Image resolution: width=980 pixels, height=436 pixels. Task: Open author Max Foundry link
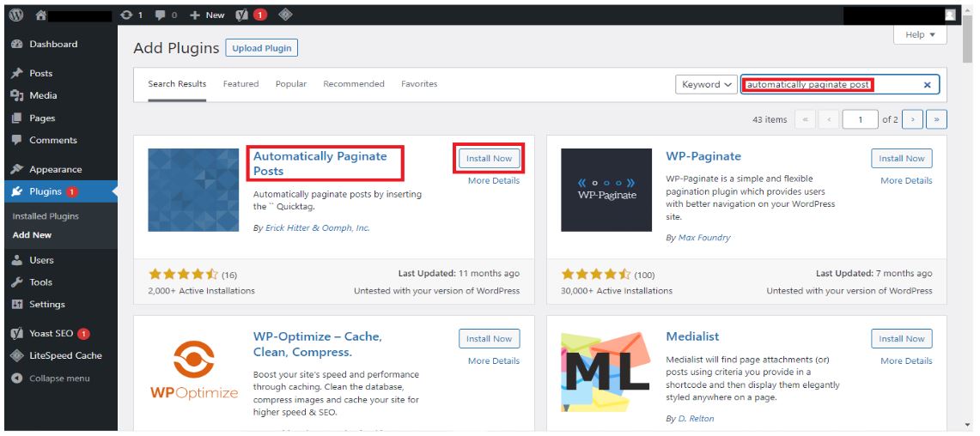[704, 238]
